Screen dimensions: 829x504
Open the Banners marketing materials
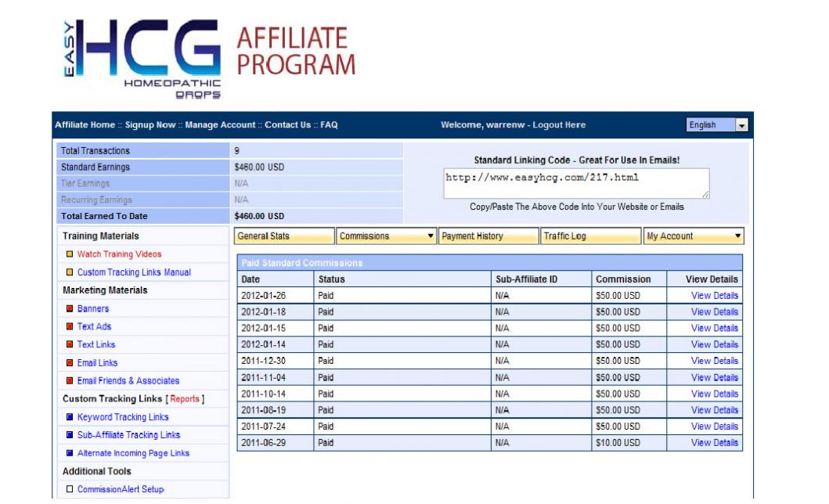(x=93, y=308)
